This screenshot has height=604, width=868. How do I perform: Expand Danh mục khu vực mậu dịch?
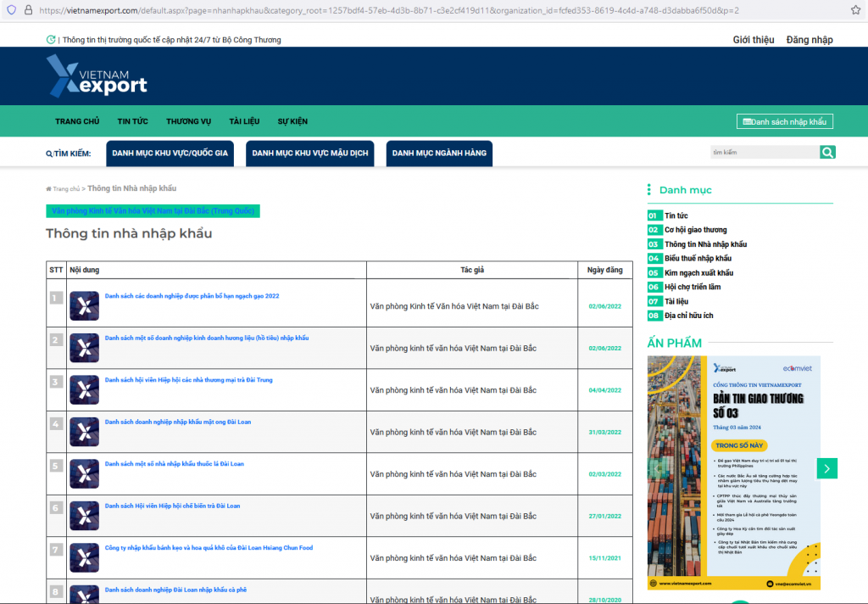310,153
